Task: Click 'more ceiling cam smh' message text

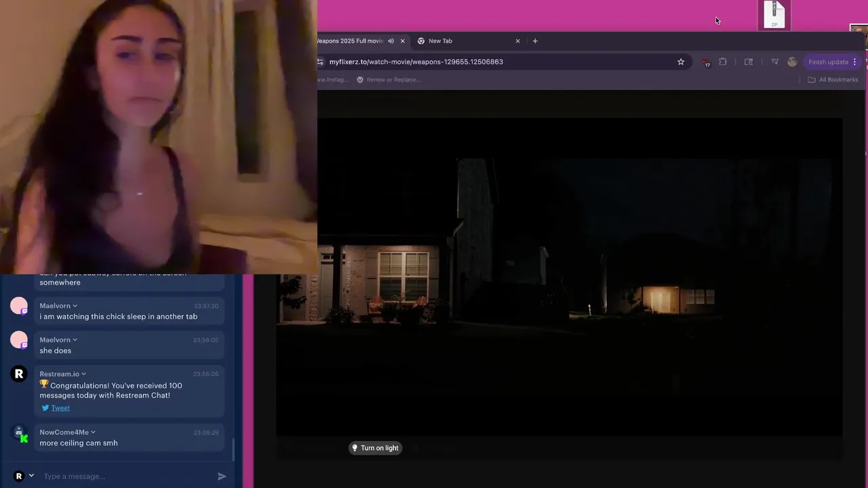Action: pos(79,443)
